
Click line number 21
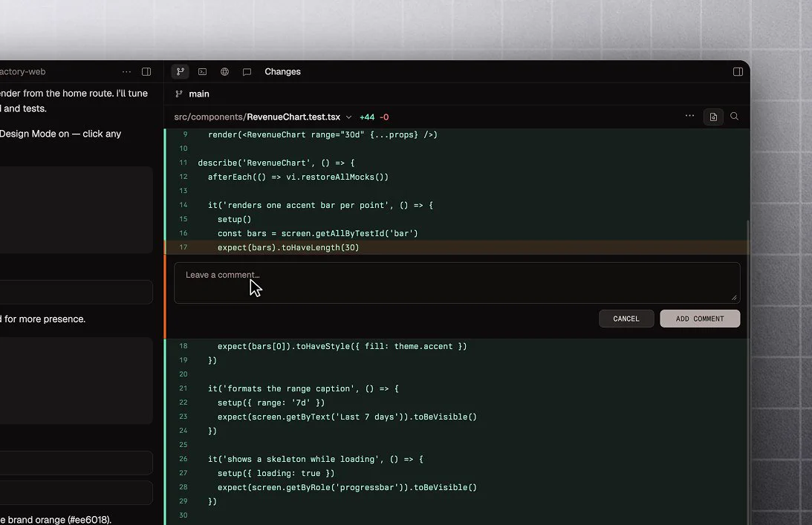[x=183, y=388]
